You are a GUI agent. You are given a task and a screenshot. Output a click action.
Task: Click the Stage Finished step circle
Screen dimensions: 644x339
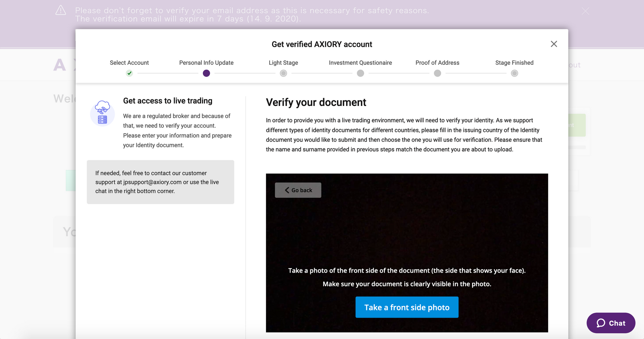pyautogui.click(x=514, y=73)
